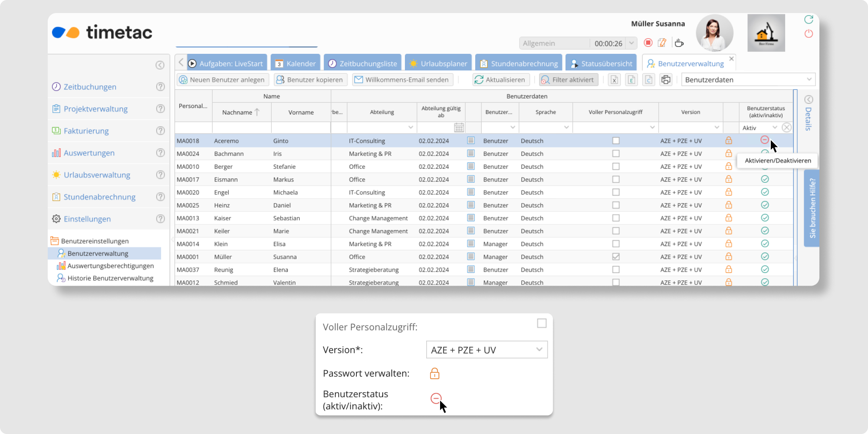868x434 pixels.
Task: Click the Excel export icon in toolbar
Action: tap(614, 80)
